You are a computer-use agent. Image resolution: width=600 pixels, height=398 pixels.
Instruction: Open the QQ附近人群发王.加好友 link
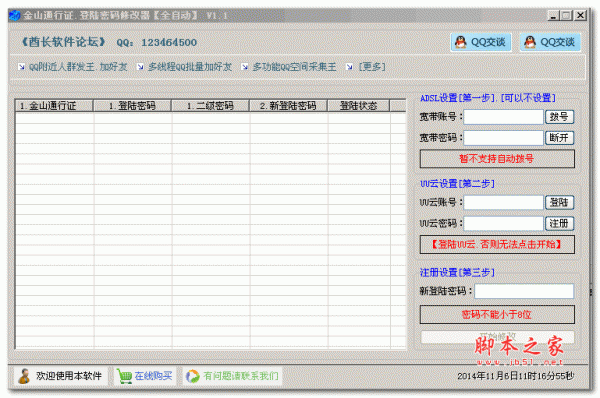78,67
